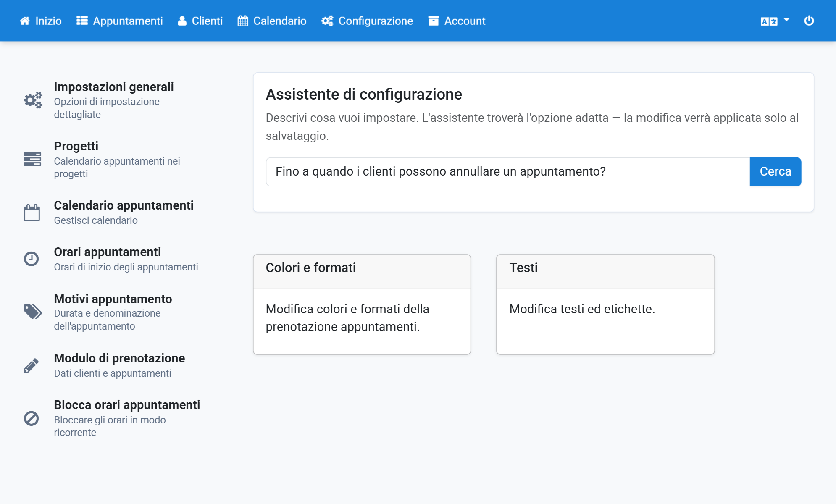Click the Calendario appuntamenti calendar icon
Viewport: 836px width, 504px height.
point(32,213)
